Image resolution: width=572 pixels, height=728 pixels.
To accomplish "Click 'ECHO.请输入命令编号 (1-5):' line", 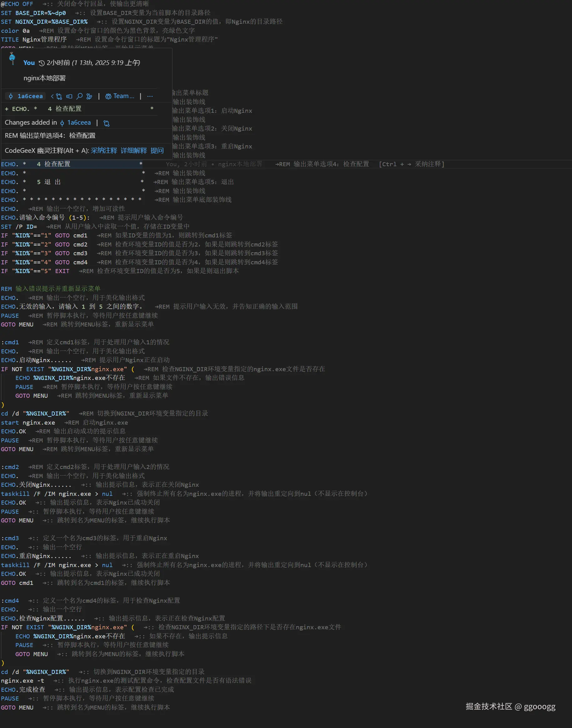I will pyautogui.click(x=45, y=217).
